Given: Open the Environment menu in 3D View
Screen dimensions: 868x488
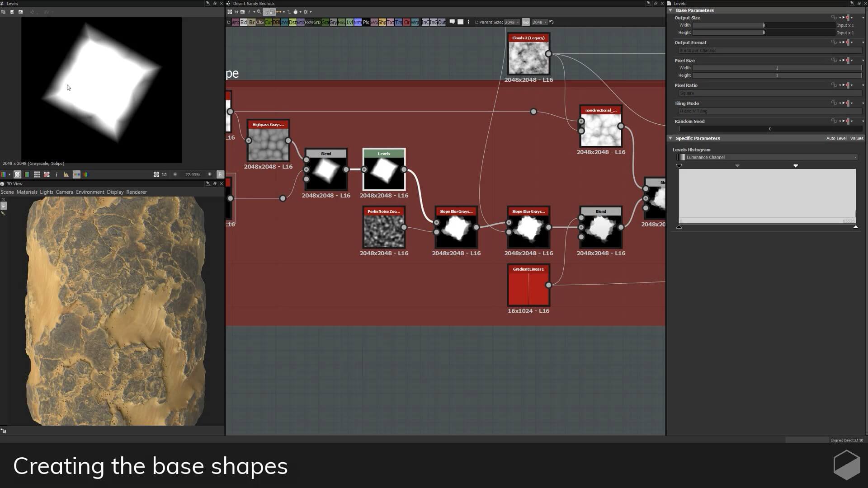Looking at the screenshot, I should pos(90,192).
